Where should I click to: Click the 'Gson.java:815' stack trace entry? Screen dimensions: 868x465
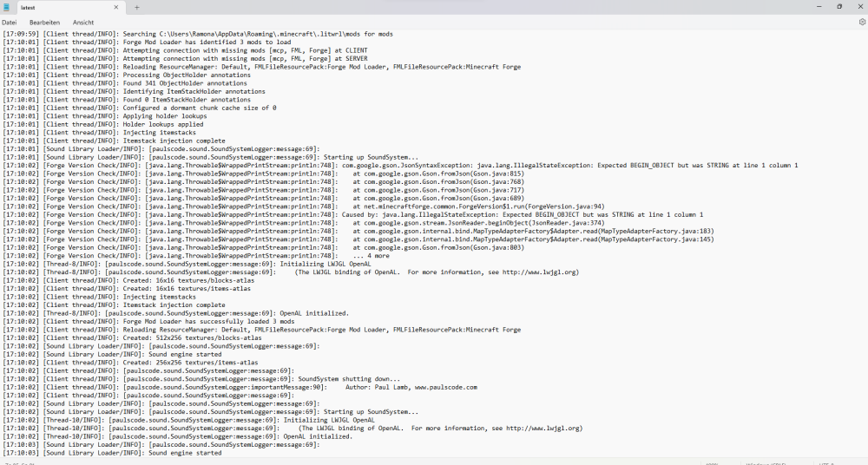[x=264, y=174]
